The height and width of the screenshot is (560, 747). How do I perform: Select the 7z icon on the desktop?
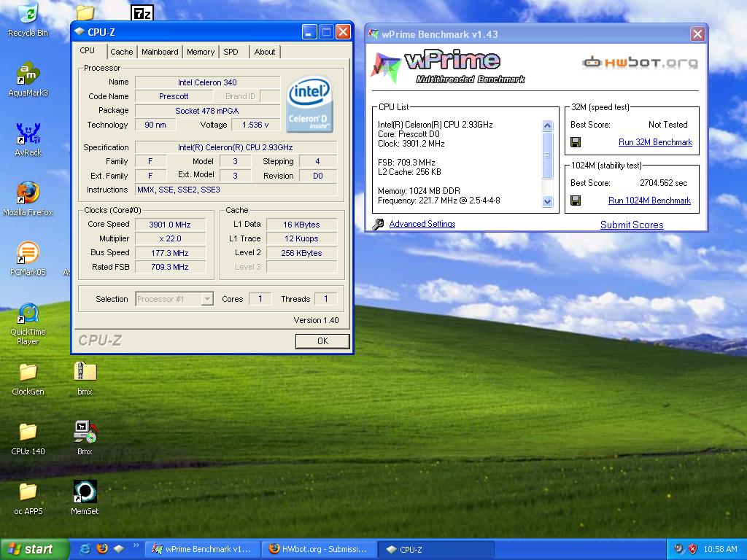(x=142, y=13)
